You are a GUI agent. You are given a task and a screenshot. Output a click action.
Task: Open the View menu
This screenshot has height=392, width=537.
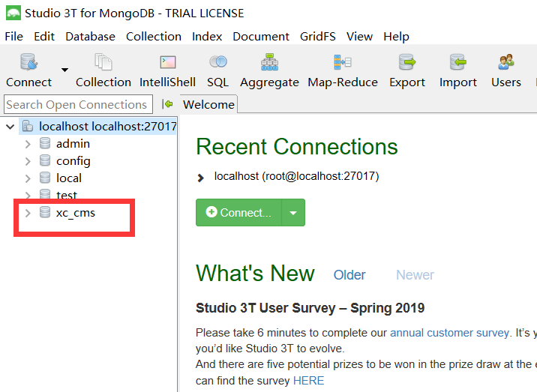click(359, 36)
